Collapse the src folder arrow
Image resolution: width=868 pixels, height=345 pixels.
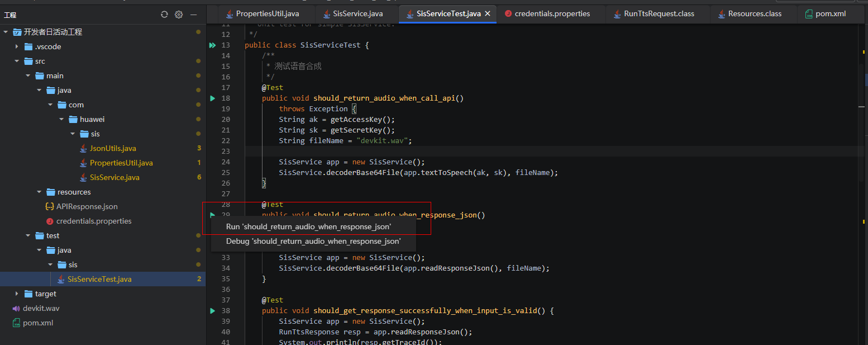pos(17,62)
